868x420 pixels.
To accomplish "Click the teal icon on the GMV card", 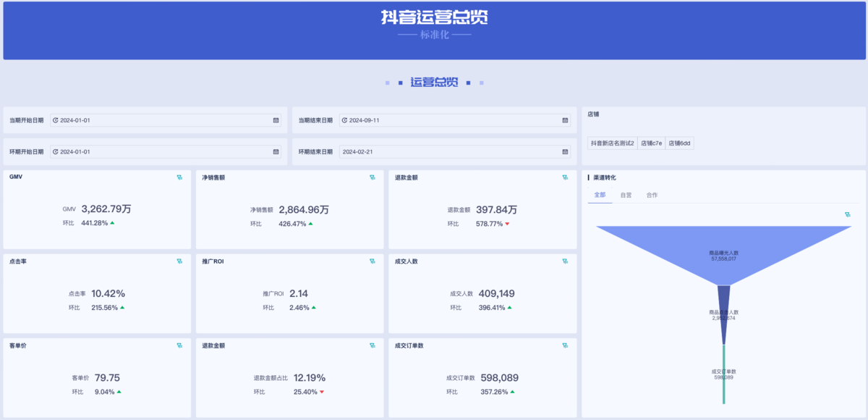I will click(x=179, y=177).
